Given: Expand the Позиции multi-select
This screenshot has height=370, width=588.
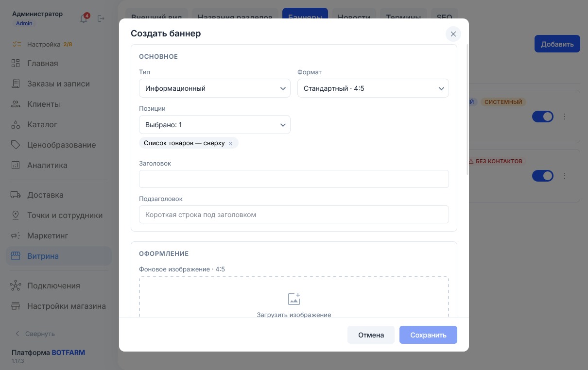Looking at the screenshot, I should 215,125.
